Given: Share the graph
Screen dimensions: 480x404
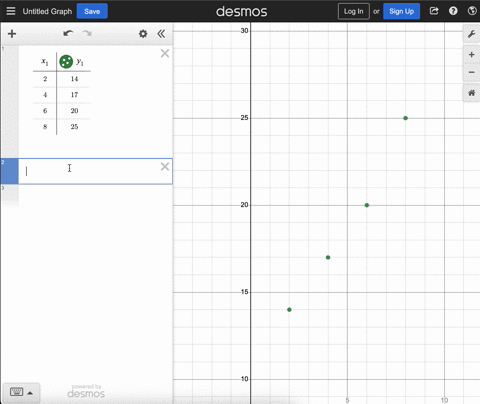Looking at the screenshot, I should pyautogui.click(x=434, y=11).
